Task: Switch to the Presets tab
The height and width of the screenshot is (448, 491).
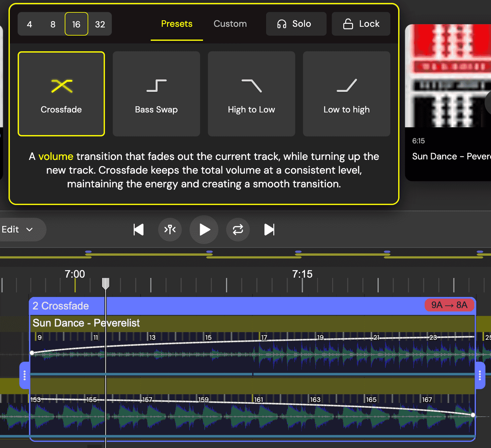Action: (177, 23)
